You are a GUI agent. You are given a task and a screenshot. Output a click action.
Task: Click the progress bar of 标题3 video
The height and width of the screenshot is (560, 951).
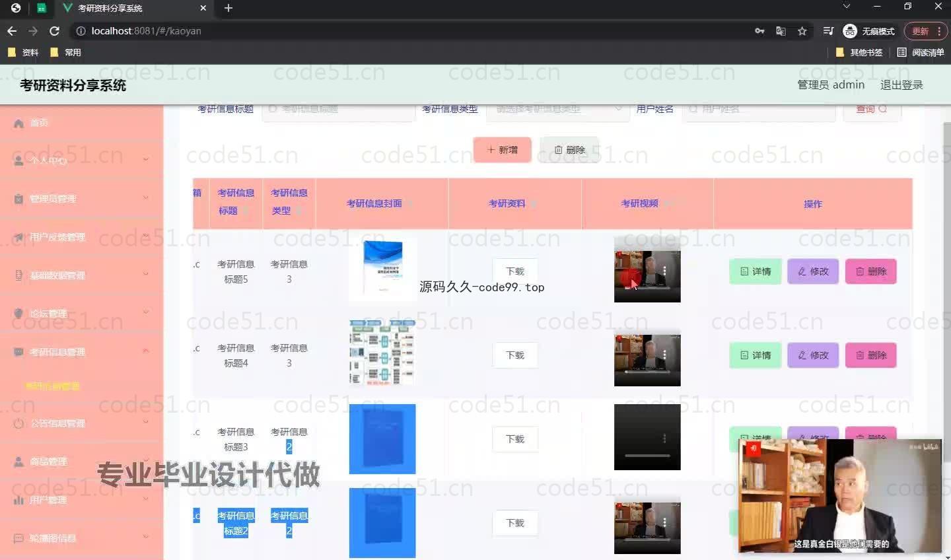(647, 456)
